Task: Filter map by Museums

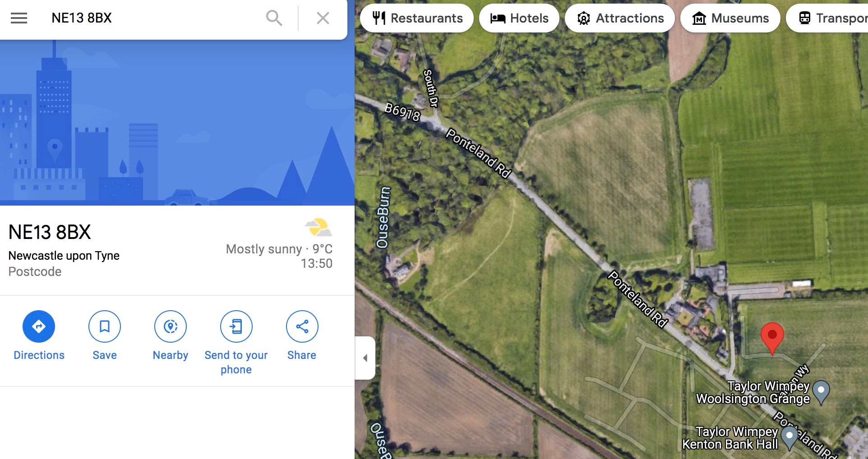Action: 730,18
